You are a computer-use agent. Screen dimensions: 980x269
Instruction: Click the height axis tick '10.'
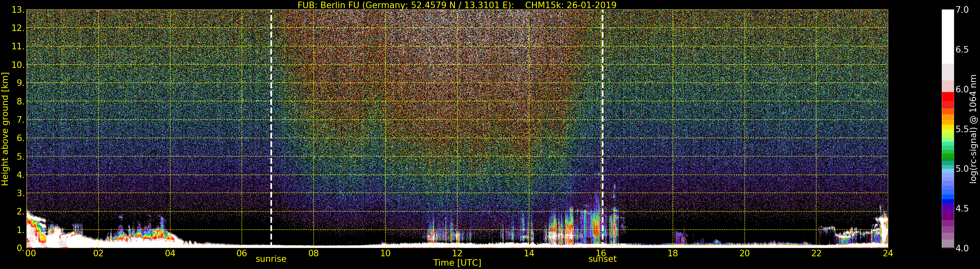[18, 65]
